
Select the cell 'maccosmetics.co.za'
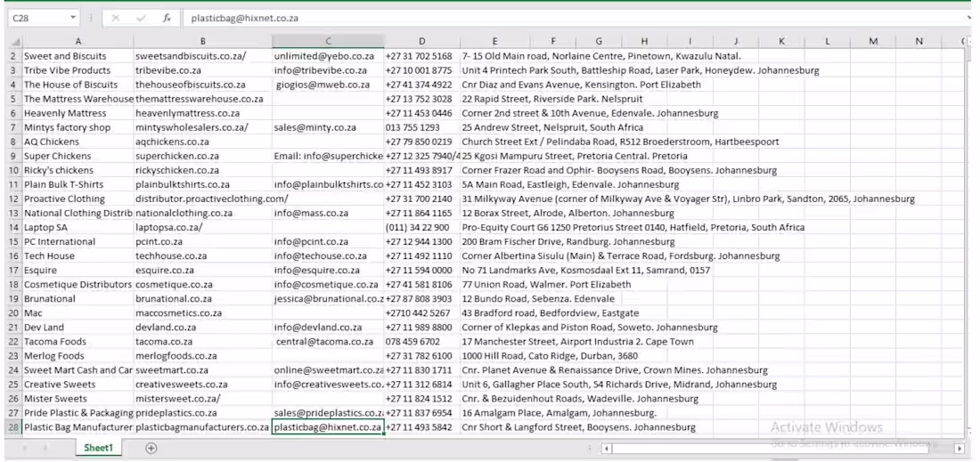(x=202, y=312)
